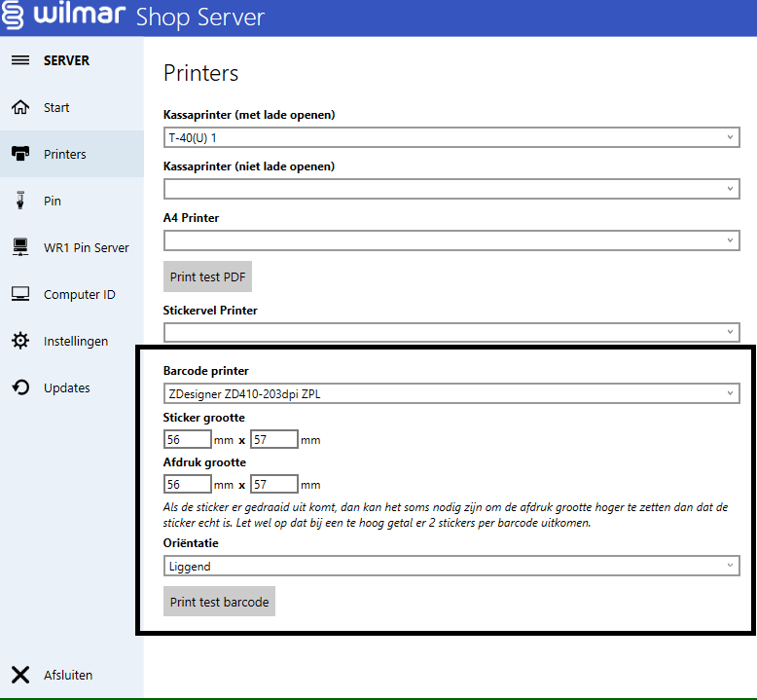Viewport: 757px width, 700px height.
Task: Select the Printers icon in sidebar
Action: (19, 154)
